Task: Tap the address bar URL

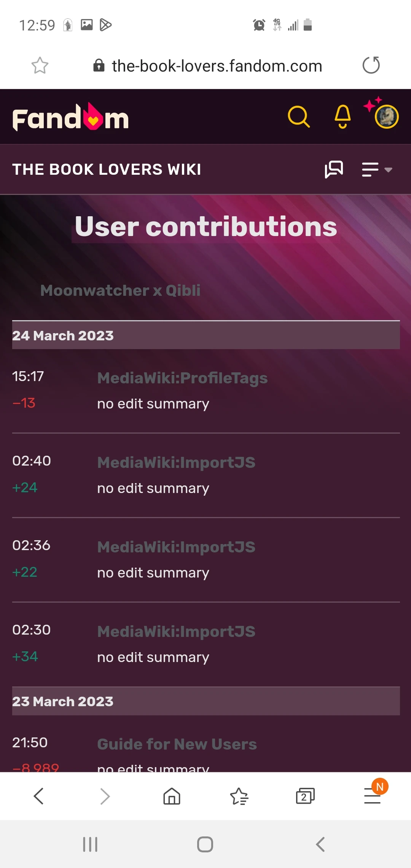Action: pyautogui.click(x=216, y=65)
